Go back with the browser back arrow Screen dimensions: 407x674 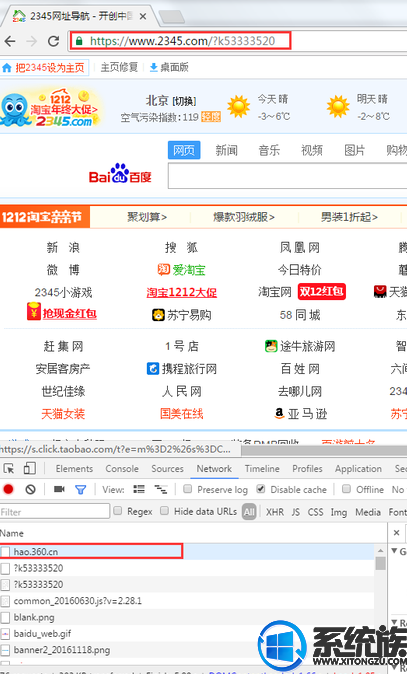[10, 41]
